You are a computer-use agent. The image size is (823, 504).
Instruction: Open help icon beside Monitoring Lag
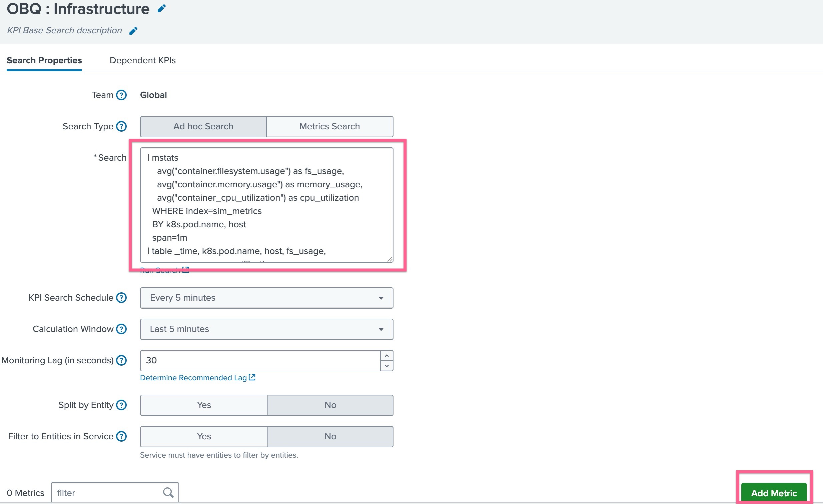click(121, 360)
